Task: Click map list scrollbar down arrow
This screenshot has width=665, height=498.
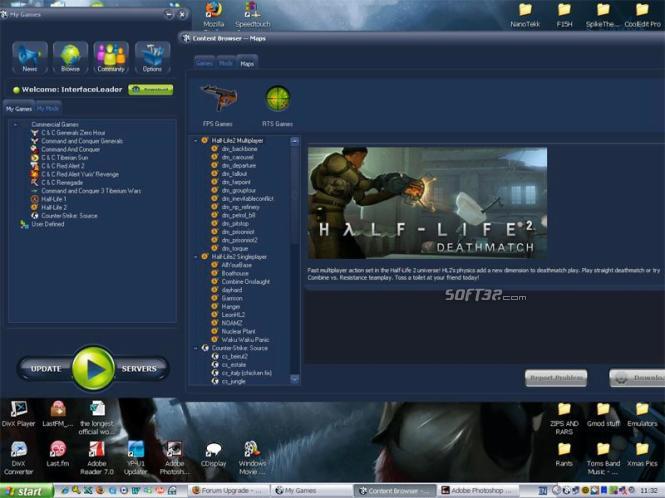Action: pyautogui.click(x=295, y=378)
